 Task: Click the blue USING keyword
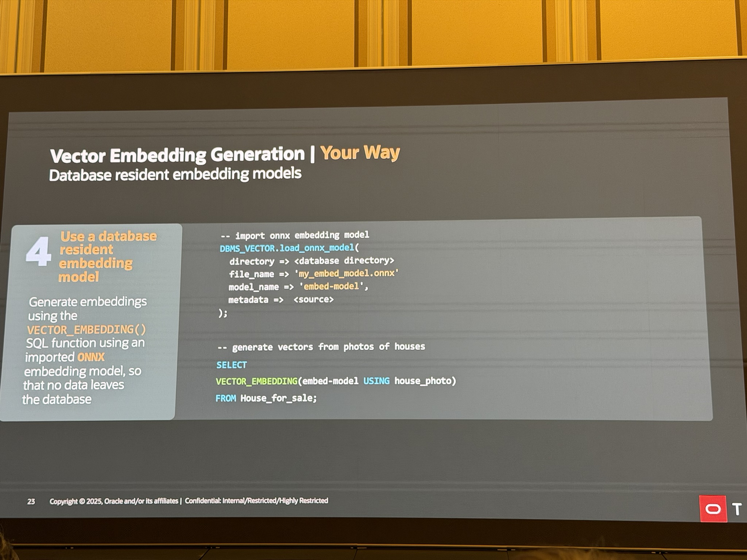pos(376,381)
